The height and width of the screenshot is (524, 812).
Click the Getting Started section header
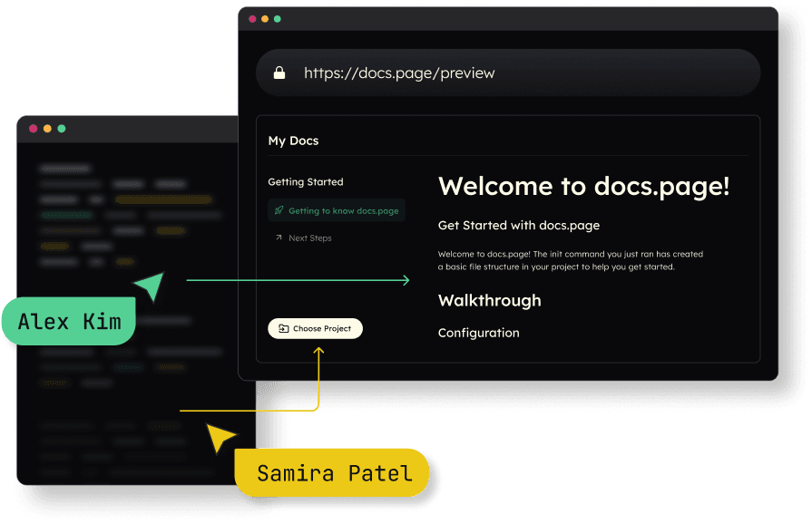(x=305, y=182)
